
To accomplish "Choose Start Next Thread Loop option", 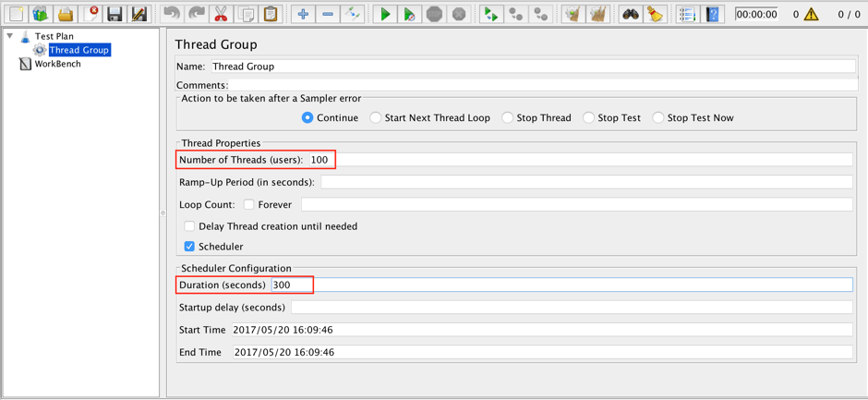I will click(x=376, y=118).
